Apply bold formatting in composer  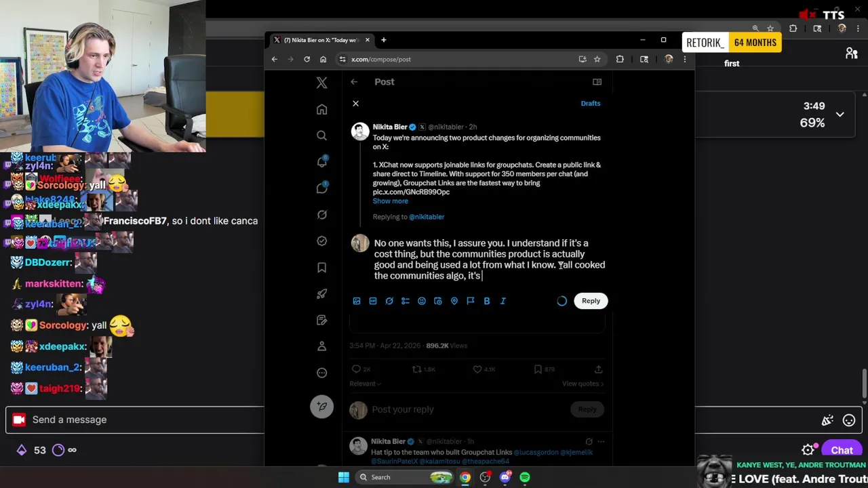pyautogui.click(x=487, y=301)
